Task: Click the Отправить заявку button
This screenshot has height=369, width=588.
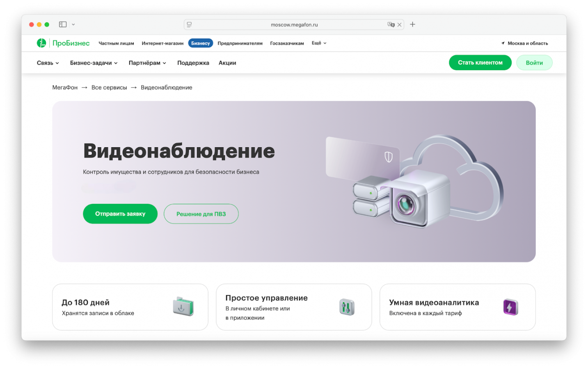Action: tap(120, 214)
